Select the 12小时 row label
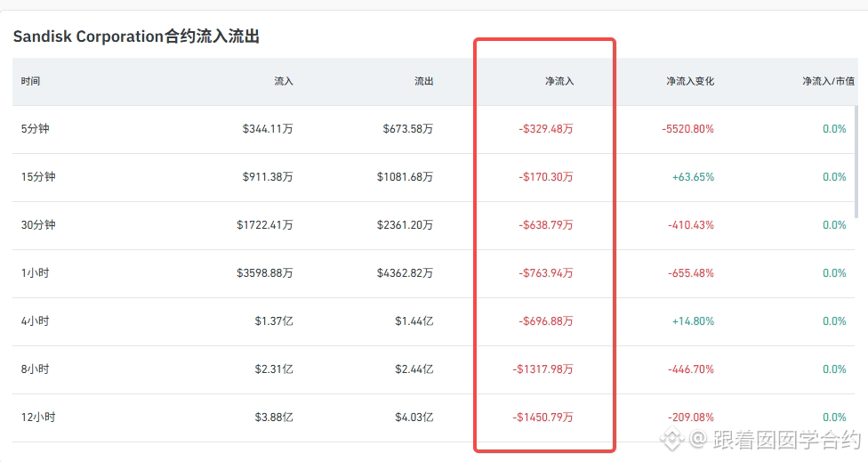This screenshot has height=462, width=868. 38,417
